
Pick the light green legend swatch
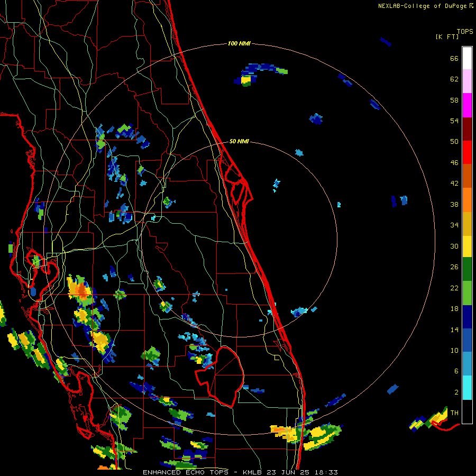[x=467, y=293]
